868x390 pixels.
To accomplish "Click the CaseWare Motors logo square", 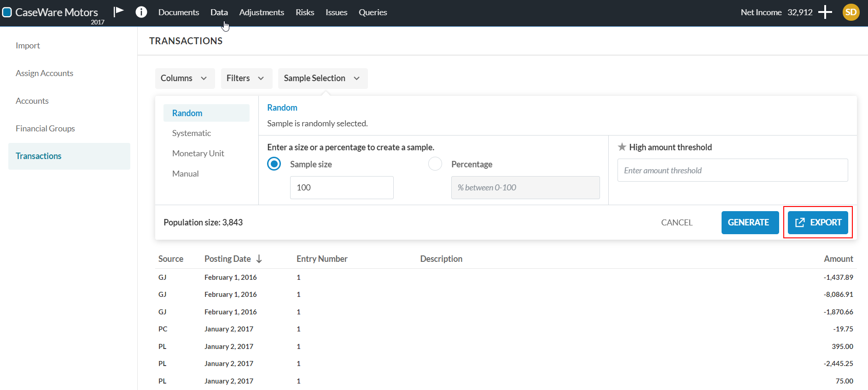I will 7,12.
